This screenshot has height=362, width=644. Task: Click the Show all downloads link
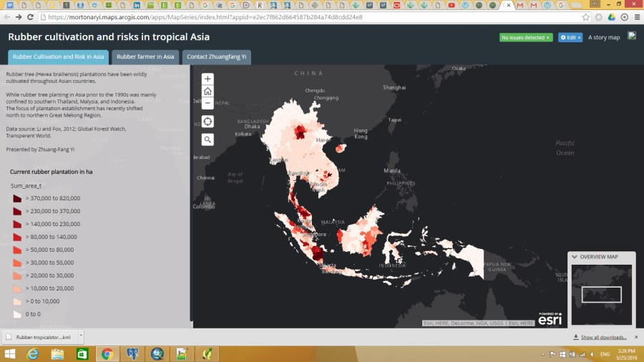pos(602,337)
